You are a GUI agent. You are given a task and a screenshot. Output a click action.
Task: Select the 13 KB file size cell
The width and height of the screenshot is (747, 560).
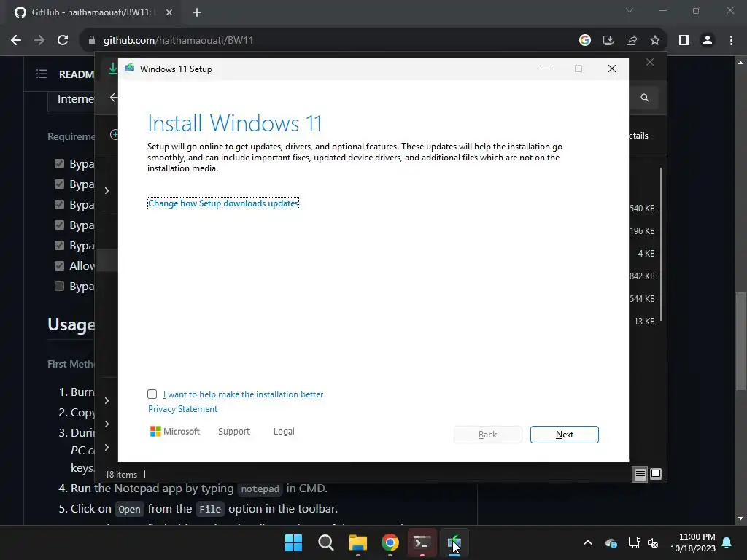pyautogui.click(x=644, y=322)
